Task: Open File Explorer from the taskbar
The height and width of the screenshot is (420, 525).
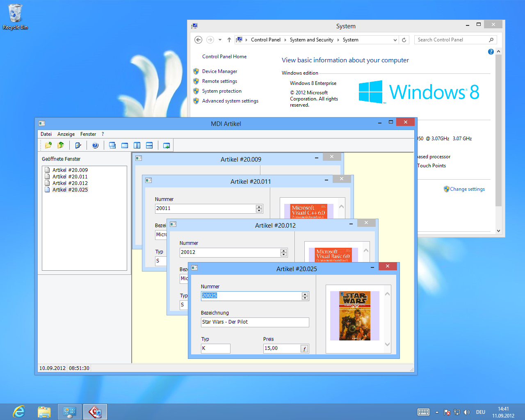Action: click(44, 412)
